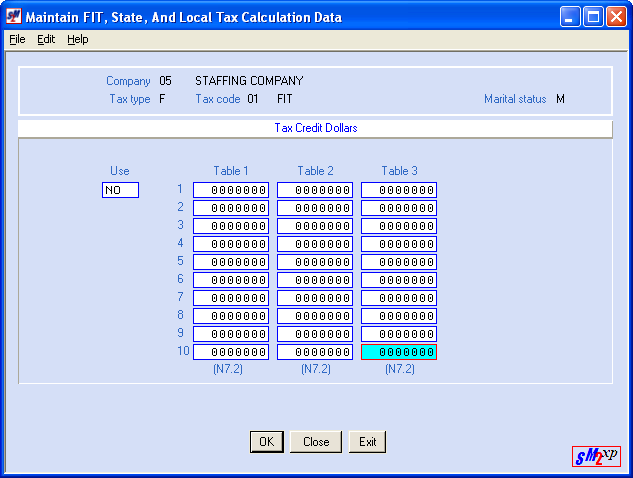Image resolution: width=633 pixels, height=478 pixels.
Task: Minimize the window
Action: coord(572,17)
